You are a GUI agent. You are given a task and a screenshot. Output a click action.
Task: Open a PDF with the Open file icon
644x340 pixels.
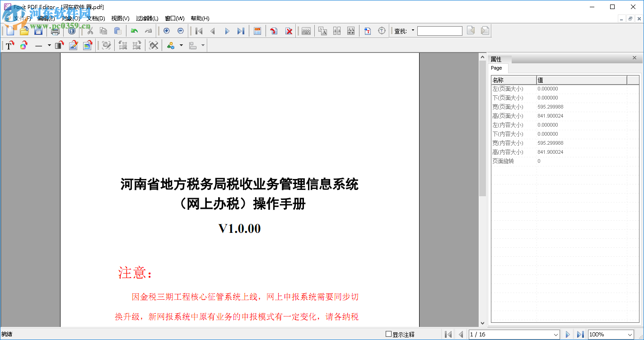click(24, 31)
